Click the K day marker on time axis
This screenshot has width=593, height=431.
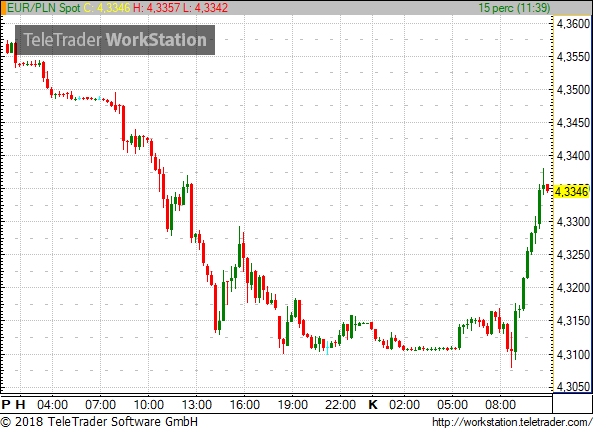coord(373,405)
